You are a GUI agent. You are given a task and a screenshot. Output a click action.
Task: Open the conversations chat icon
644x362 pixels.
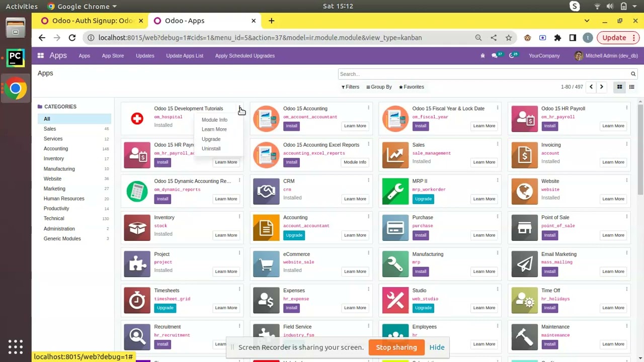[495, 56]
